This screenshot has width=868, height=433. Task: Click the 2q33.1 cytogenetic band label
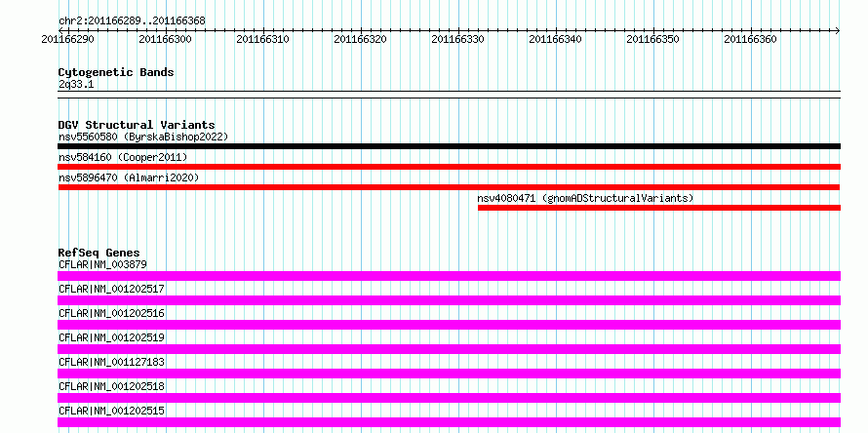(76, 85)
